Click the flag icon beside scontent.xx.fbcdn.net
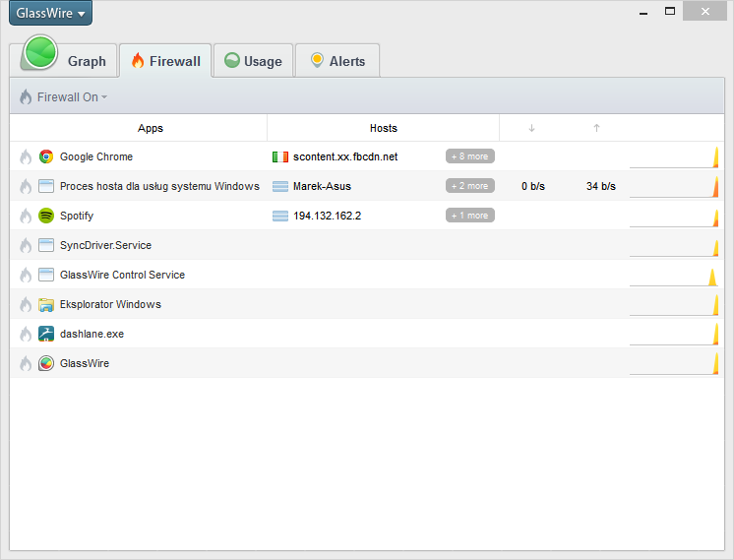The width and height of the screenshot is (734, 560). click(280, 156)
